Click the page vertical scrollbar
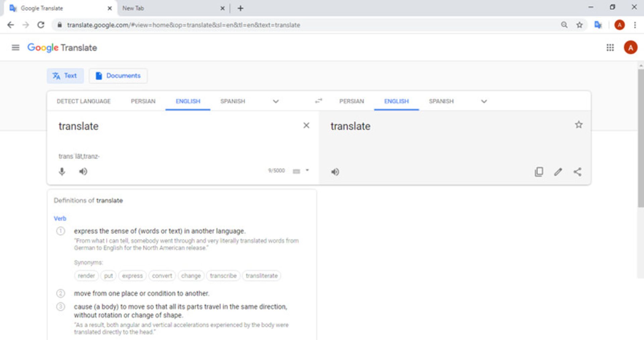This screenshot has height=340, width=644. coord(641,138)
